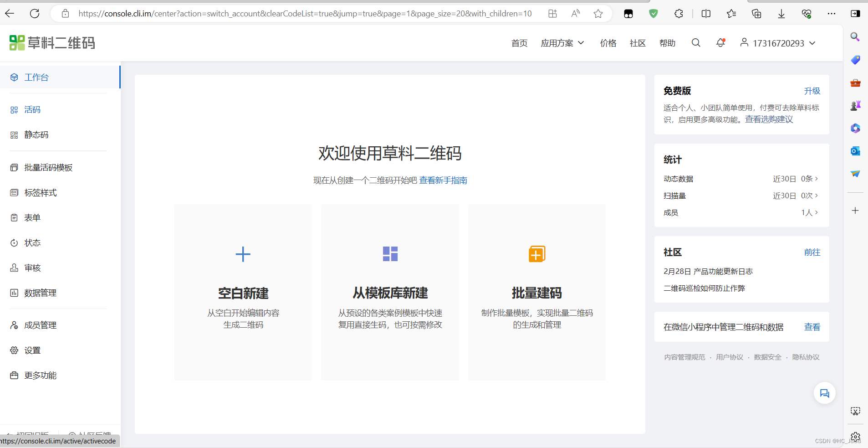Click the blue plus icon for 空白新建
Image resolution: width=868 pixels, height=448 pixels.
(x=243, y=254)
